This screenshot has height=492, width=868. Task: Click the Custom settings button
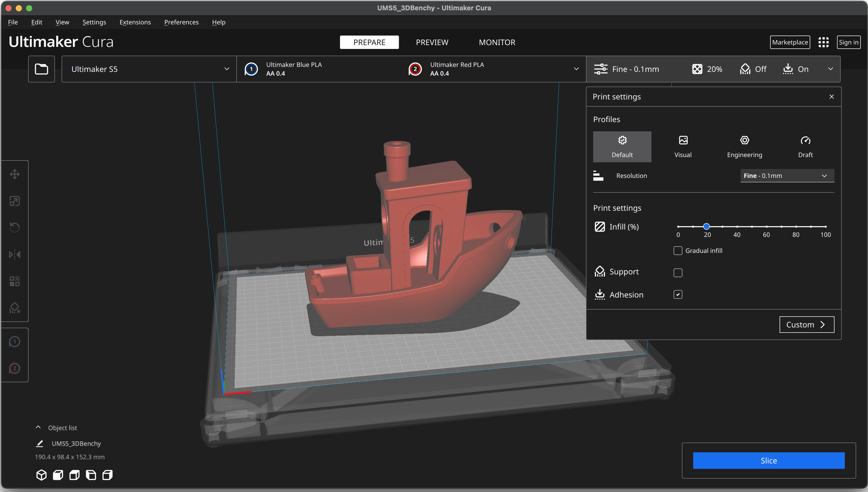(x=806, y=325)
